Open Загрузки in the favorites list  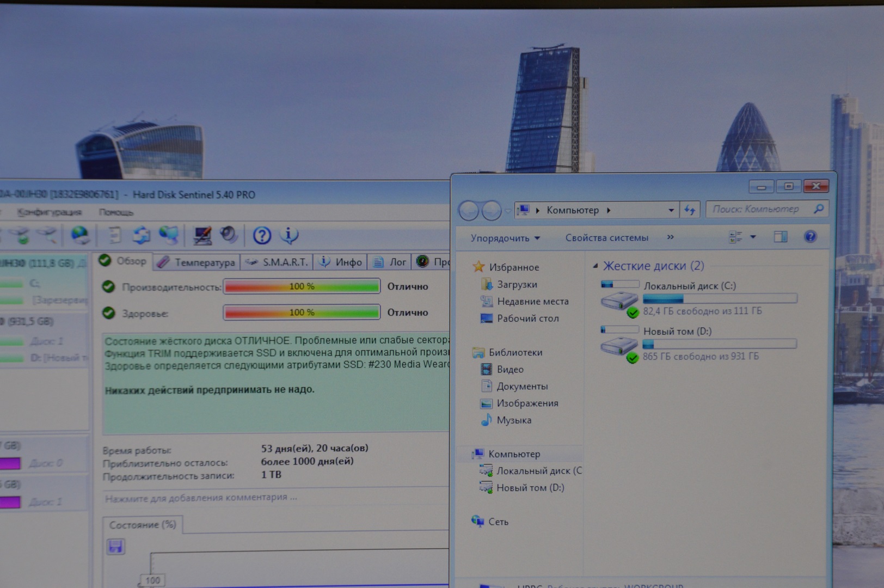point(517,284)
